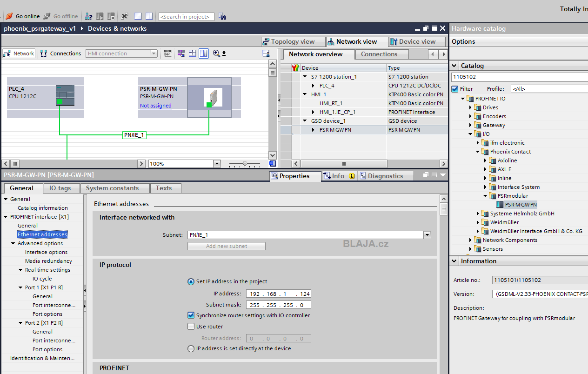The width and height of the screenshot is (588, 374).
Task: Open the Subnet dropdown showing PN/IE_1
Action: coord(427,235)
